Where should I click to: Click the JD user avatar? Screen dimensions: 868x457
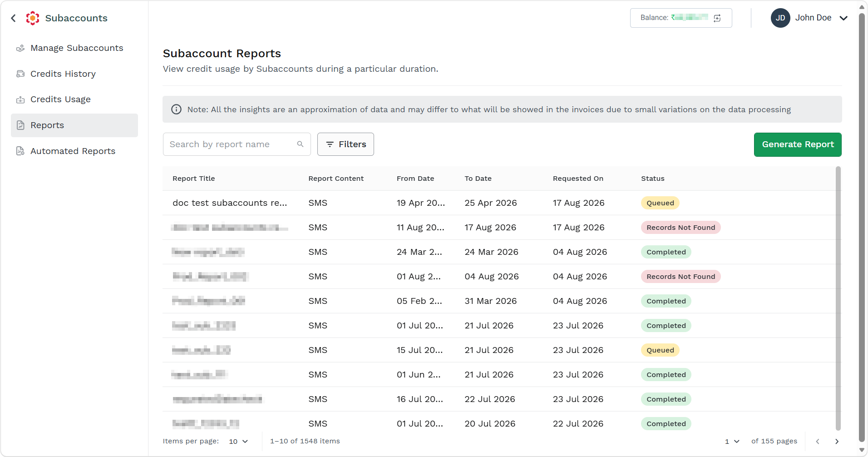780,18
